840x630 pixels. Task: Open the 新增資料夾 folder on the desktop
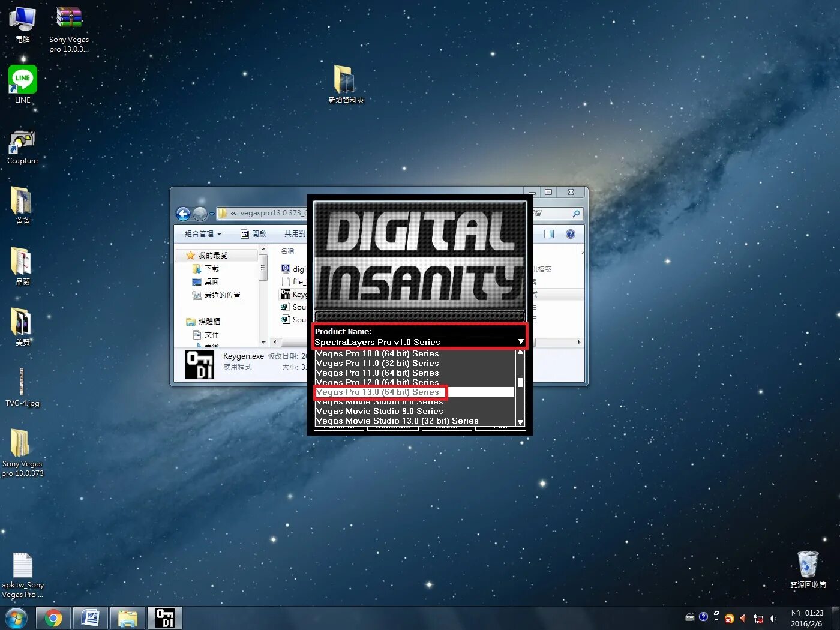[346, 84]
